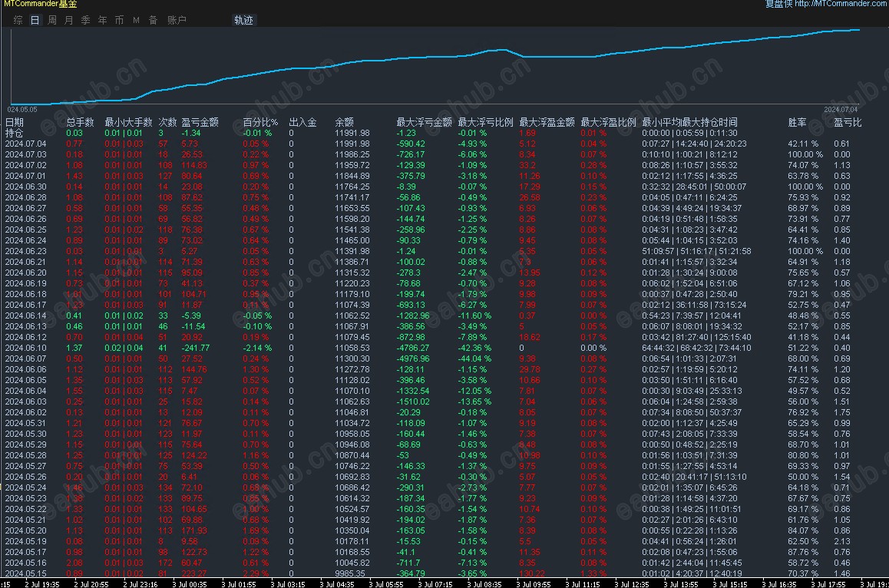The width and height of the screenshot is (889, 588).
Task: Select the 2024.05.31 date row
Action: 26,424
